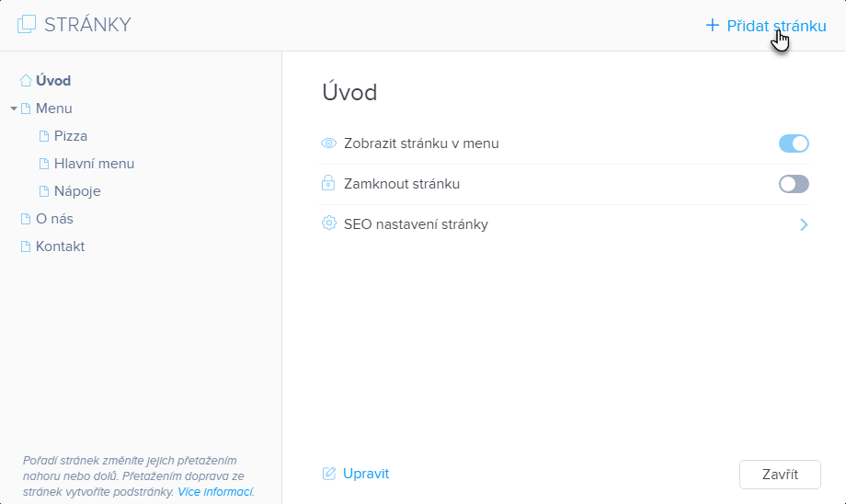846x504 pixels.
Task: Click the Přidat stránku button
Action: click(766, 26)
